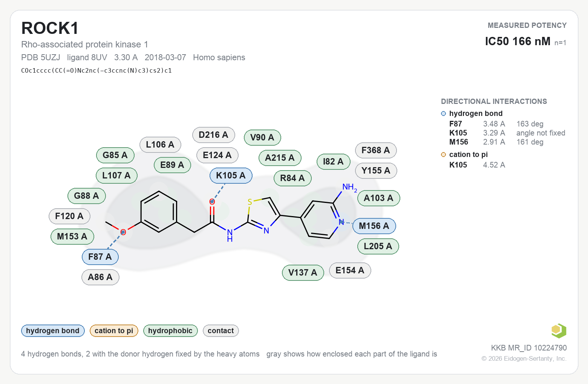Click residue label V90 A
The width and height of the screenshot is (588, 384).
(262, 137)
